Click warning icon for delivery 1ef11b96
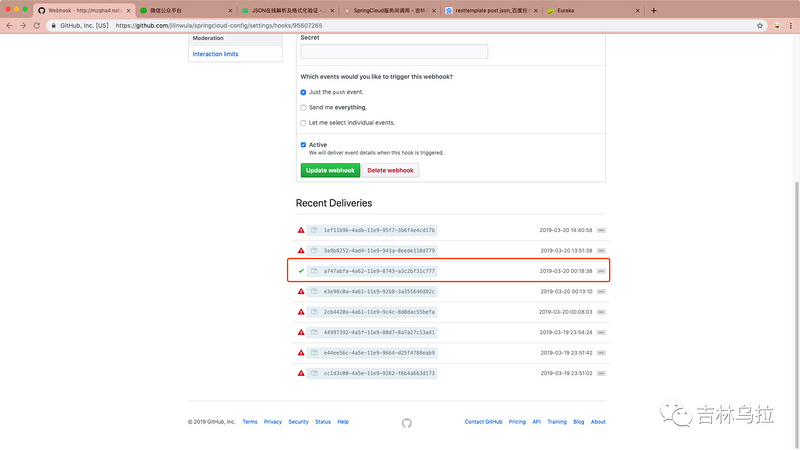Viewport: 800px width, 450px height. [301, 230]
